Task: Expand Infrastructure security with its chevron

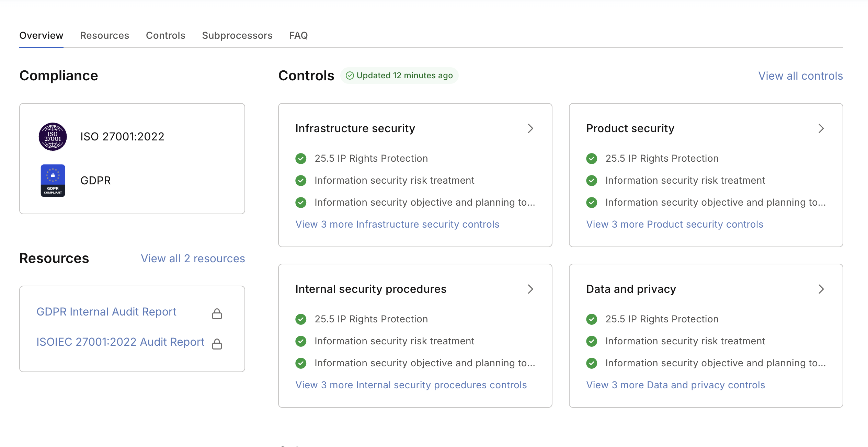Action: [x=530, y=128]
